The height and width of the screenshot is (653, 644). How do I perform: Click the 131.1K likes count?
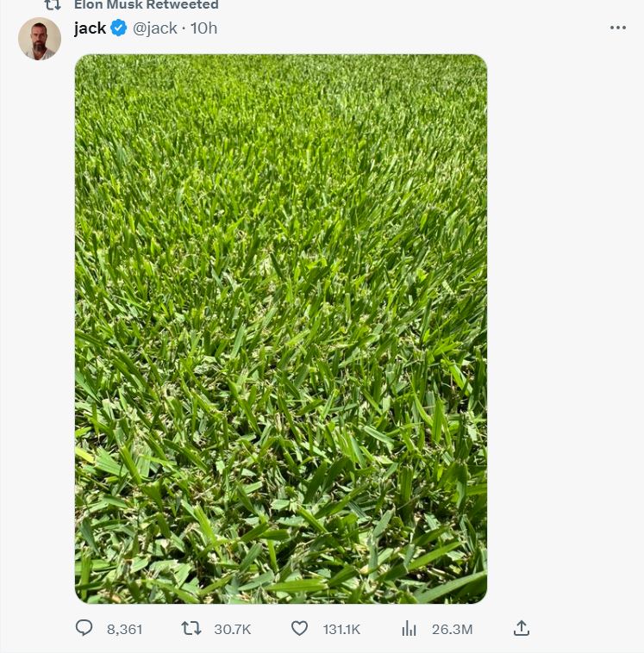pos(341,629)
